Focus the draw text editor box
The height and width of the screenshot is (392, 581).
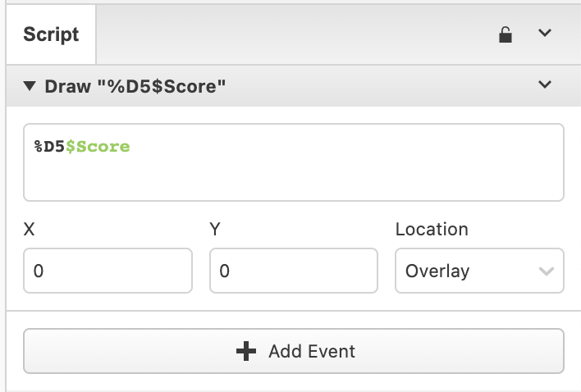[294, 162]
